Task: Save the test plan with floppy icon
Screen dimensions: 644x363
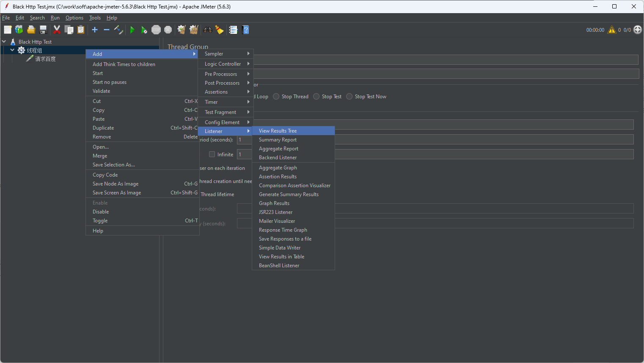Action: 43,30
